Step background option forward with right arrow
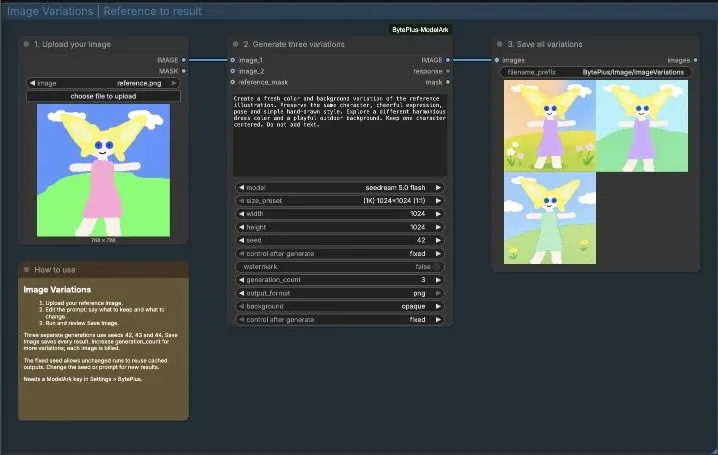 point(438,306)
